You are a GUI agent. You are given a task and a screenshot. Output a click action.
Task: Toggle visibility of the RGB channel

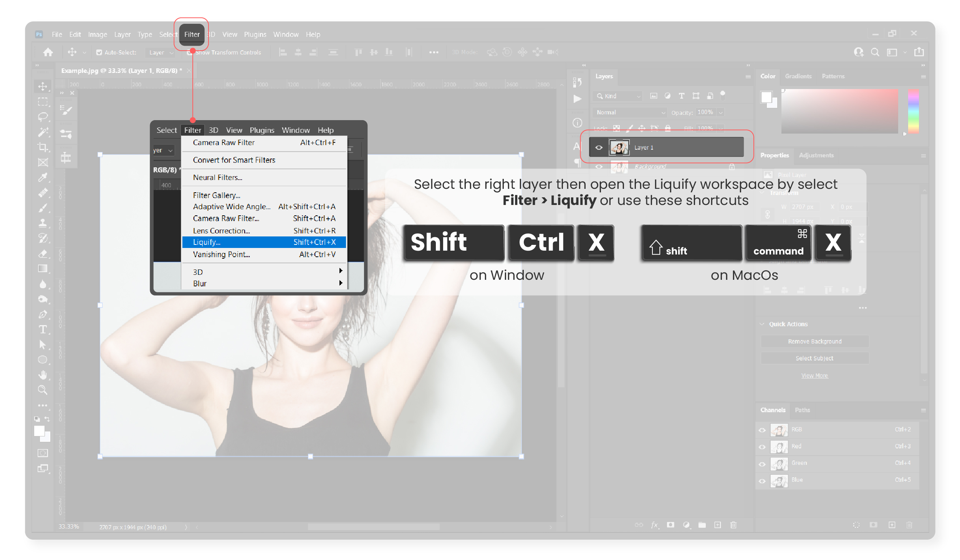(x=762, y=430)
